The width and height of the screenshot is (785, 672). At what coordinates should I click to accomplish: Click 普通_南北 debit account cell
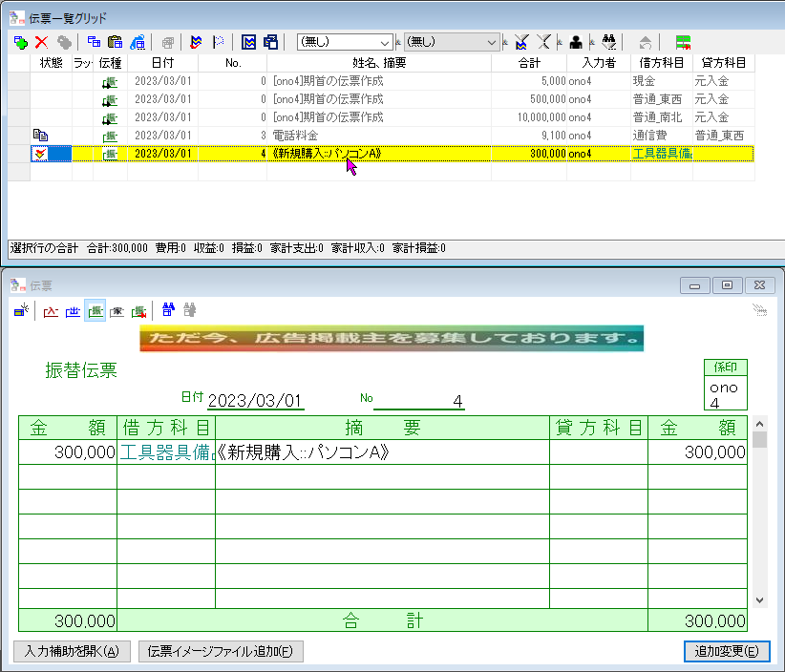(x=662, y=117)
